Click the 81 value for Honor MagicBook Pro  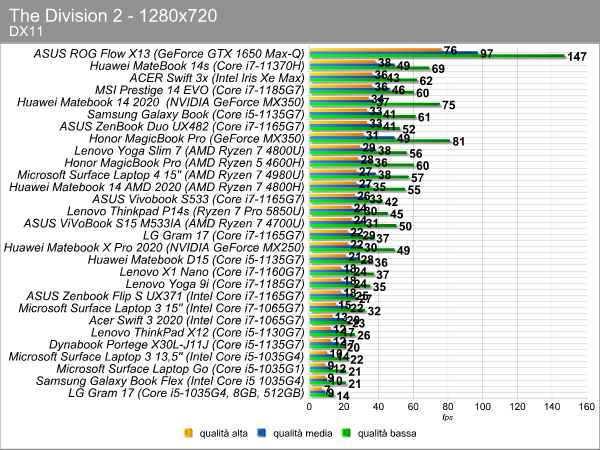pyautogui.click(x=458, y=142)
